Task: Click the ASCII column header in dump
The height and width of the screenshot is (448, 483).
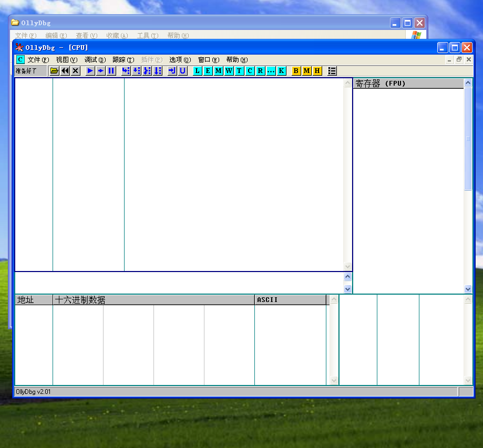Action: coord(290,300)
